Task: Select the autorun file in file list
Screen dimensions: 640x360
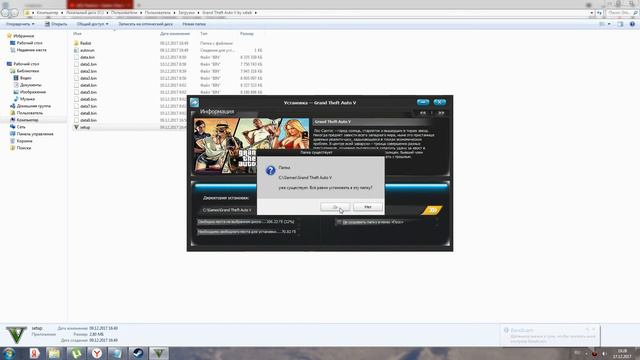Action: pos(87,50)
